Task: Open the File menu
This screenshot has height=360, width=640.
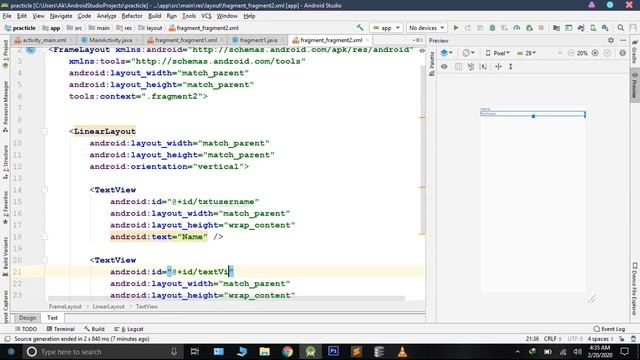Action: 7,16
